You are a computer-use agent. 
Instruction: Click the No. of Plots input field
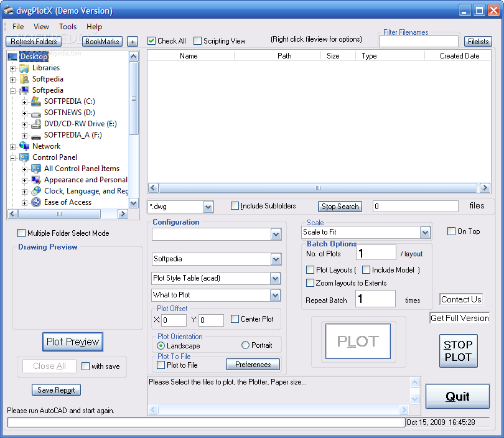click(x=376, y=253)
